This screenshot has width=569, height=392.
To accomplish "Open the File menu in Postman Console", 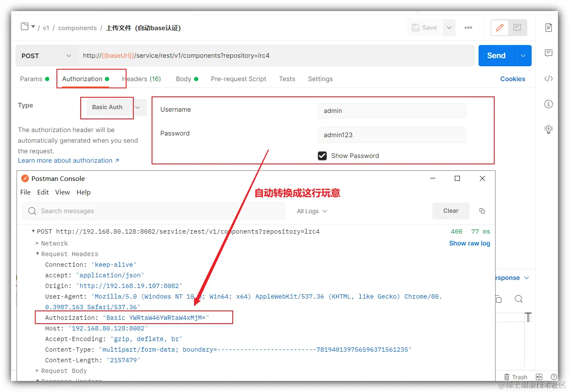I will click(x=25, y=192).
